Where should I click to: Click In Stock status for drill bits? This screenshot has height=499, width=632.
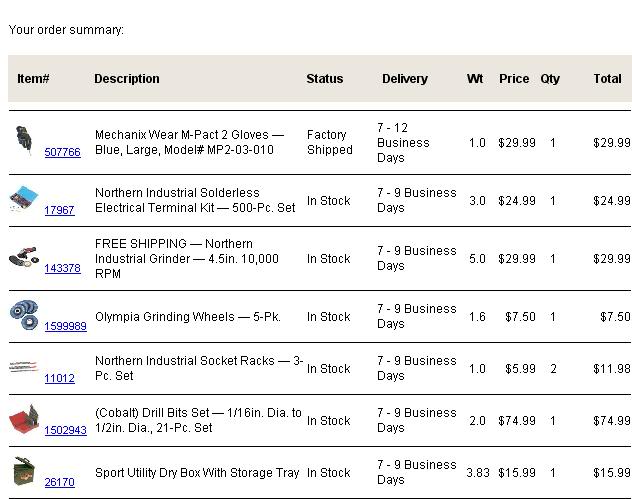328,421
